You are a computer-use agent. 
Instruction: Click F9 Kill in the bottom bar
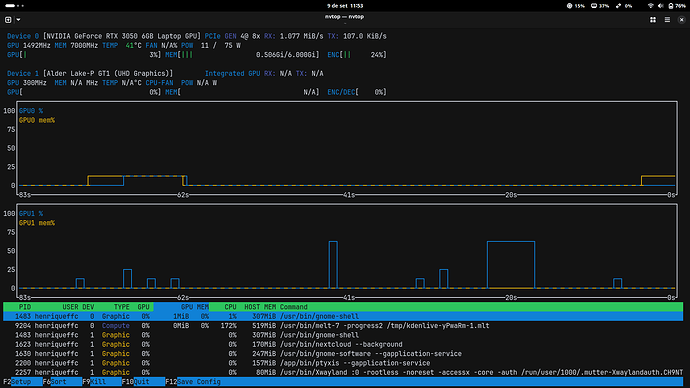[x=102, y=382]
